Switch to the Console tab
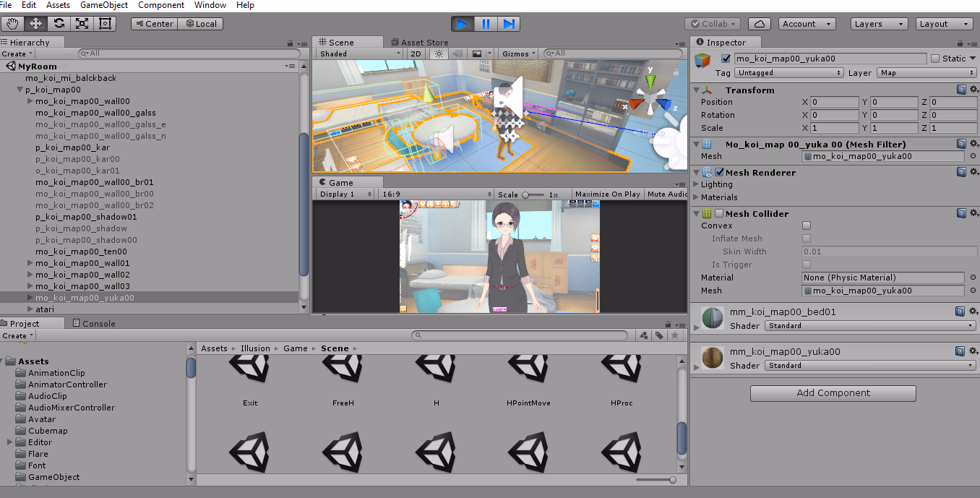The width and height of the screenshot is (980, 498). (x=98, y=324)
